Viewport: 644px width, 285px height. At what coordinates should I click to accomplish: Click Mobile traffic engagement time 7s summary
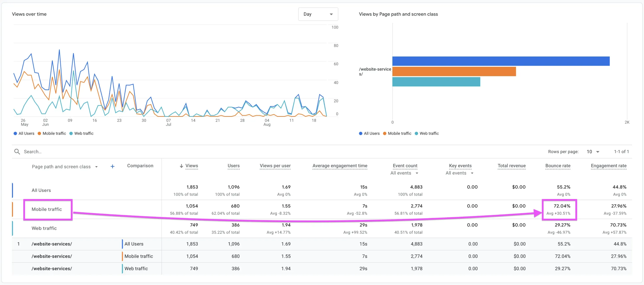pos(365,206)
